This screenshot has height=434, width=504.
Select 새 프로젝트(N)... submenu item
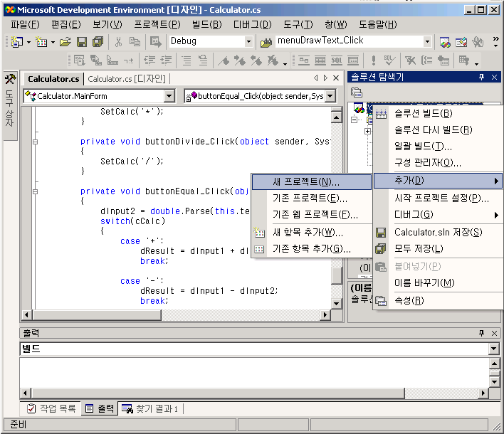coord(312,182)
